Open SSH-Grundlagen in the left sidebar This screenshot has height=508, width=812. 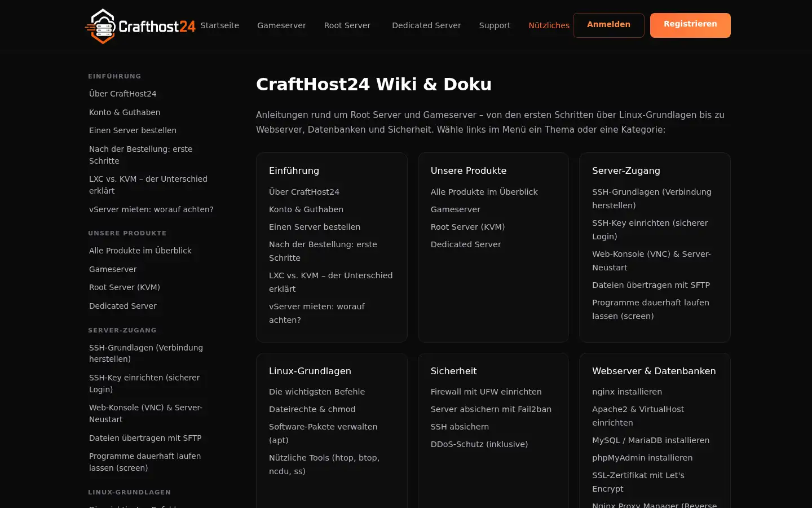coord(146,353)
